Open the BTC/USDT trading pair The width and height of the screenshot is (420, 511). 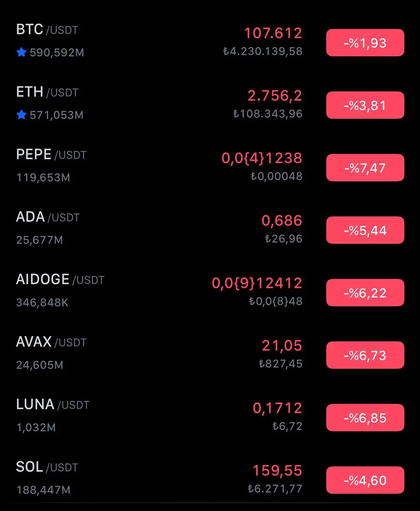click(x=210, y=42)
